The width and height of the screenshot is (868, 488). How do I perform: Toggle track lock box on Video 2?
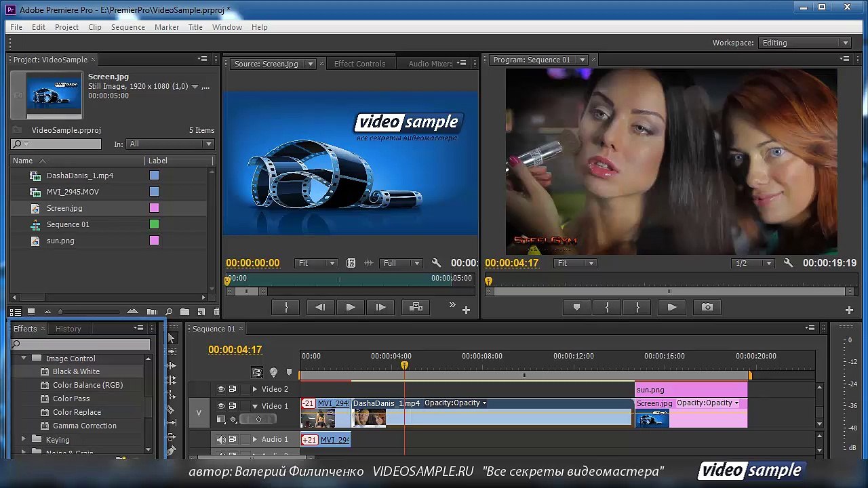244,389
